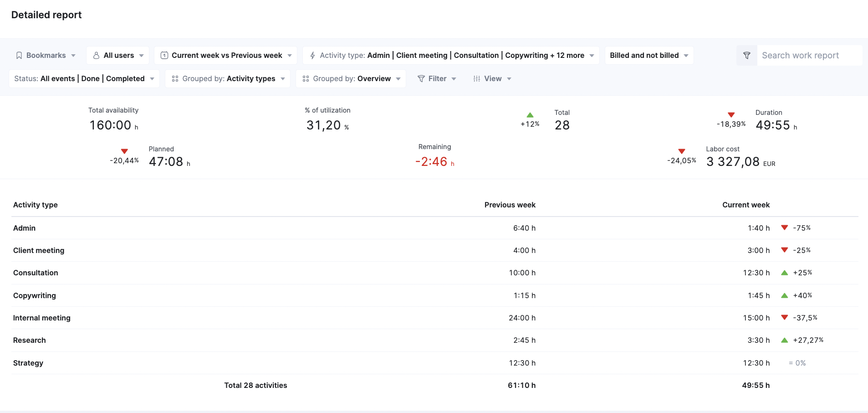Select the Admin activity row label
The width and height of the screenshot is (868, 413).
[25, 228]
